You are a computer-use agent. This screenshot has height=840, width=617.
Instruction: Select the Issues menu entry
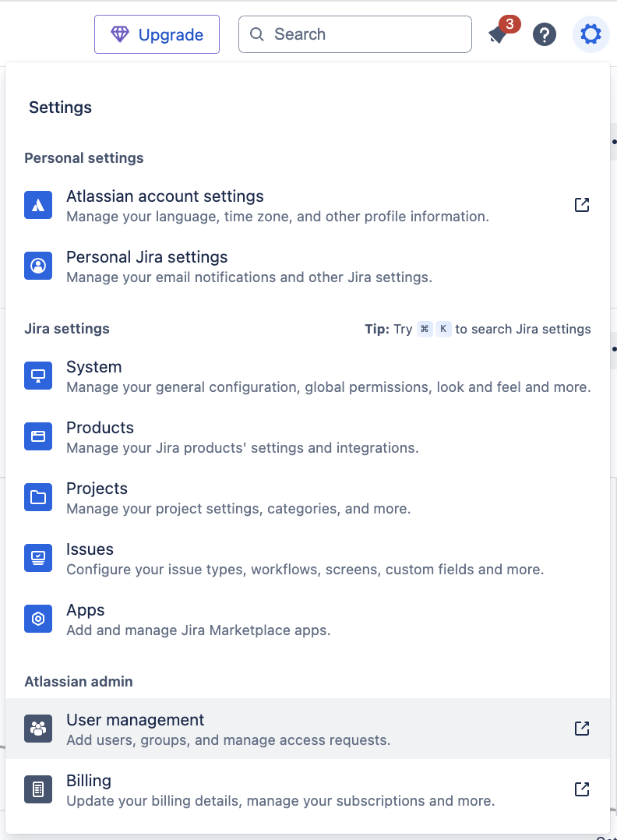click(90, 549)
